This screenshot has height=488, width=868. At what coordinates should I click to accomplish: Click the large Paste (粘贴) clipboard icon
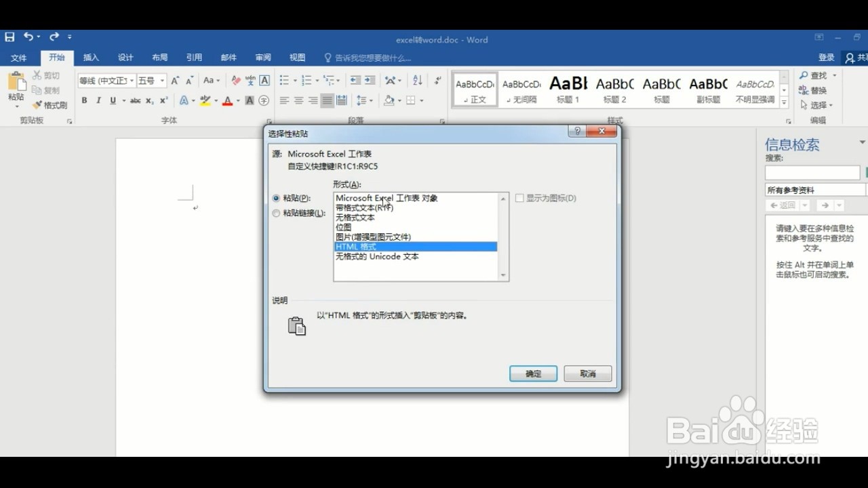(x=16, y=82)
